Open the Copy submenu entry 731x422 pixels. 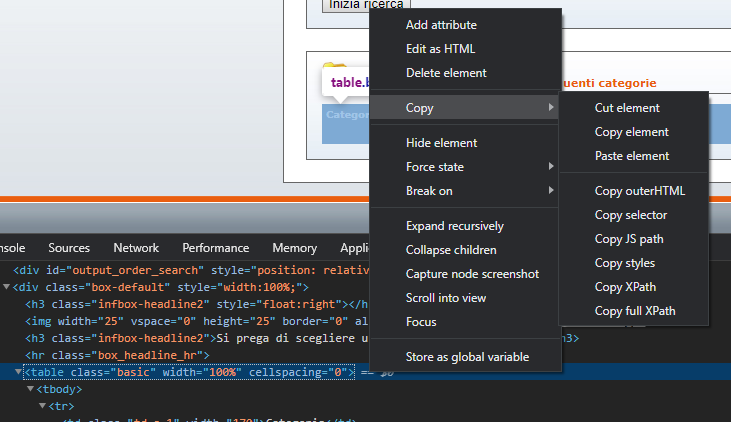click(x=465, y=108)
